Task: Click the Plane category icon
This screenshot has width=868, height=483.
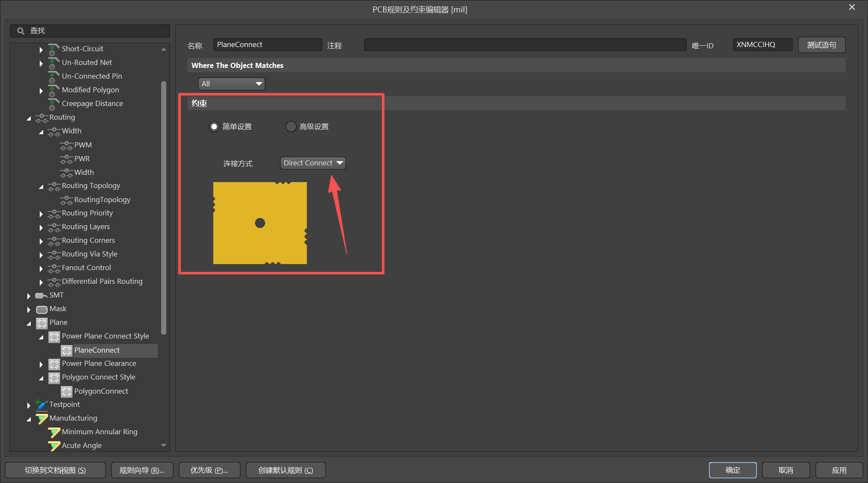Action: [x=41, y=323]
